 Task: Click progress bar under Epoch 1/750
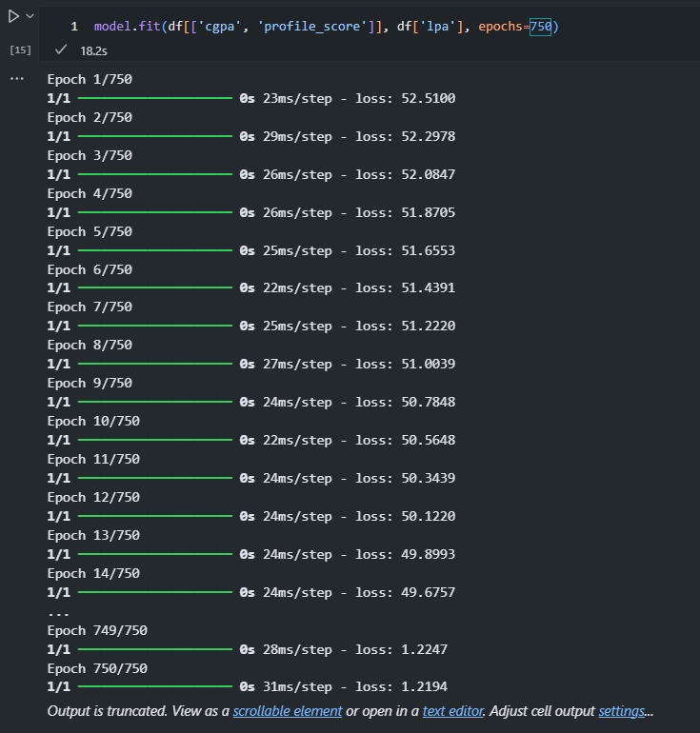pos(155,98)
